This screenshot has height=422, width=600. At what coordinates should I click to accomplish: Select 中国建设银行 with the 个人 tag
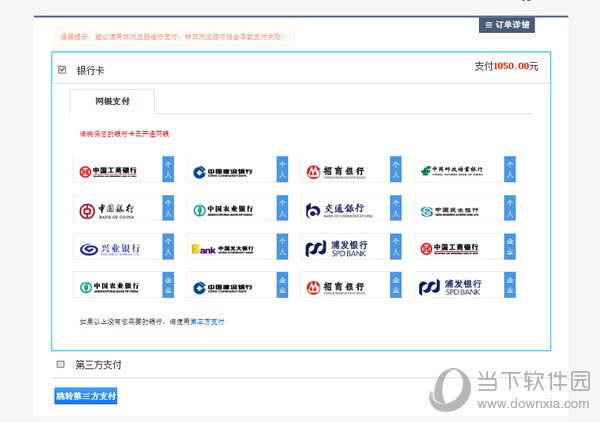point(237,169)
